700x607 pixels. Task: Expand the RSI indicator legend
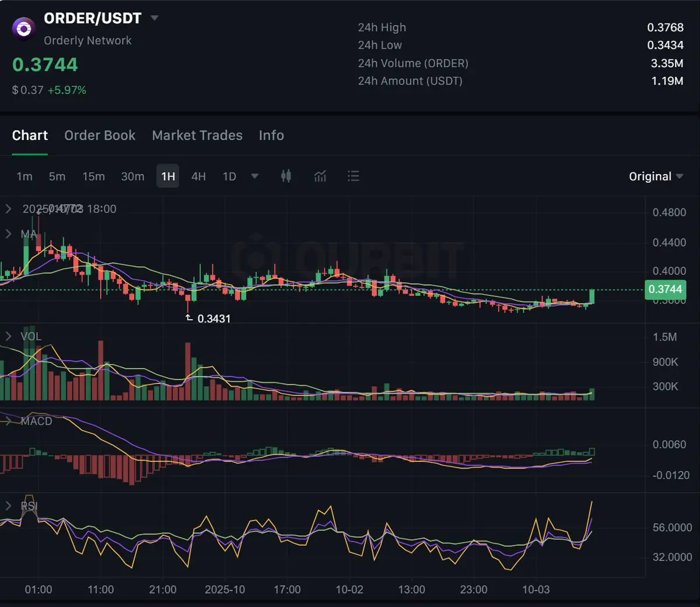[8, 505]
